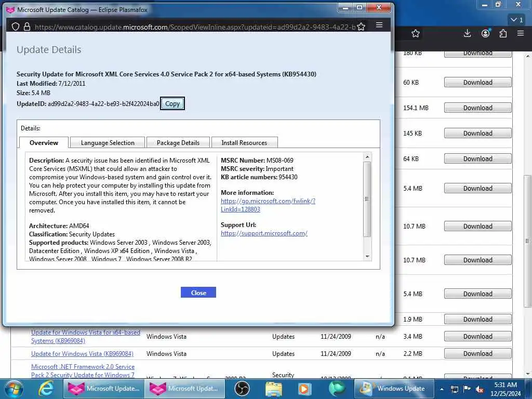Open Microsoft .NET Framework 2.0 Service Pack 2 link
Image resolution: width=532 pixels, height=399 pixels.
click(83, 371)
